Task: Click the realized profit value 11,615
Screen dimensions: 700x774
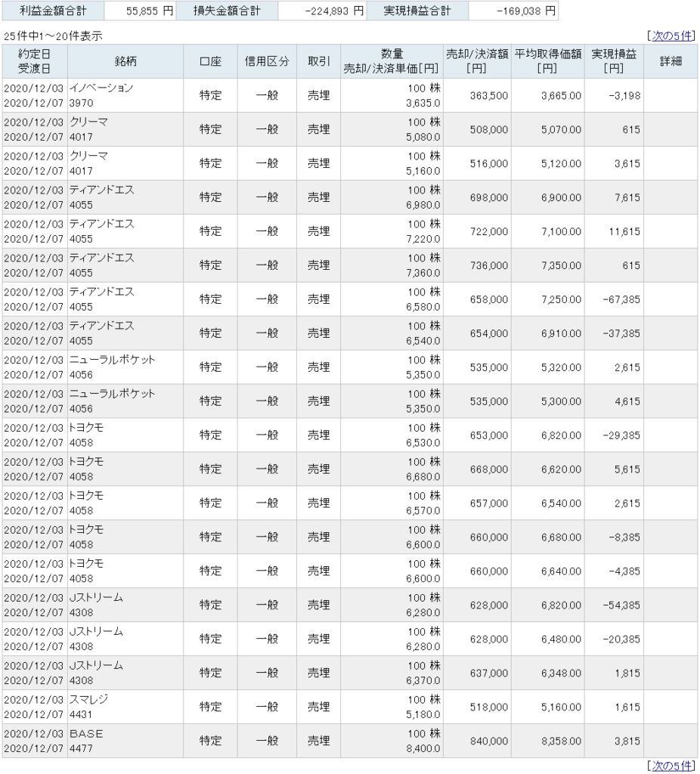Action: tap(624, 231)
